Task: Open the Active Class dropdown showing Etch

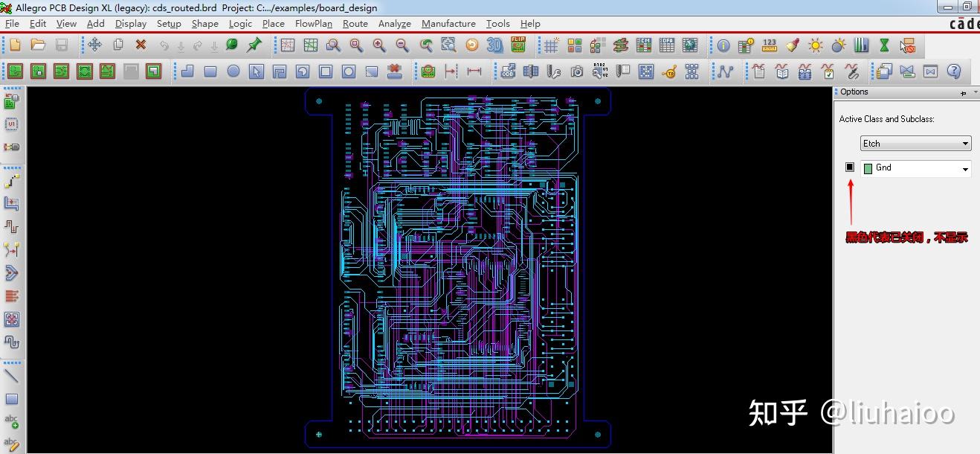Action: coord(915,143)
